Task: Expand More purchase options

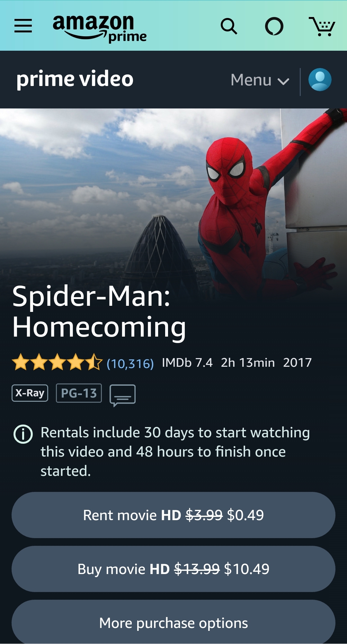Action: point(173,622)
